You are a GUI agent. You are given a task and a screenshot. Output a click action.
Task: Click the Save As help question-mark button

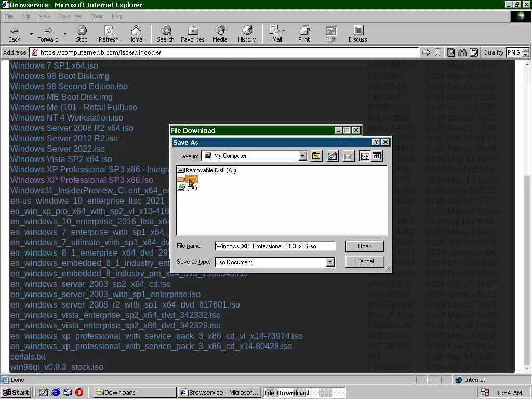tap(376, 142)
